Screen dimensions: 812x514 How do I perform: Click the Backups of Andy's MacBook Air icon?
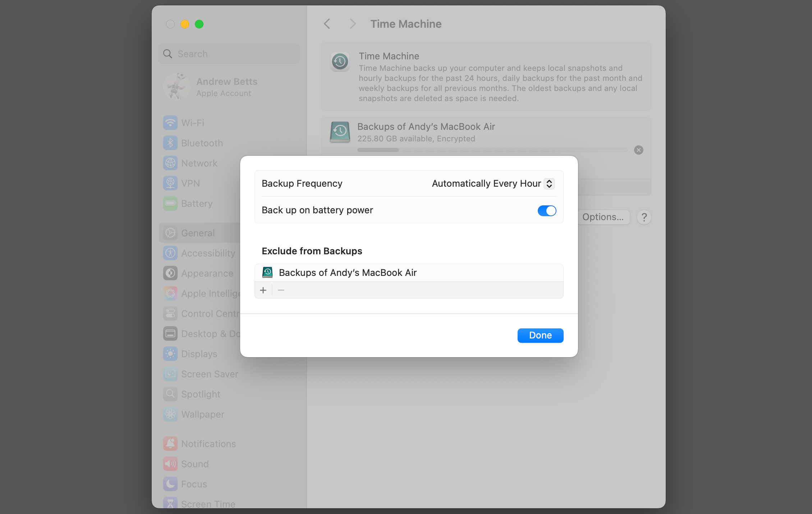click(x=267, y=272)
